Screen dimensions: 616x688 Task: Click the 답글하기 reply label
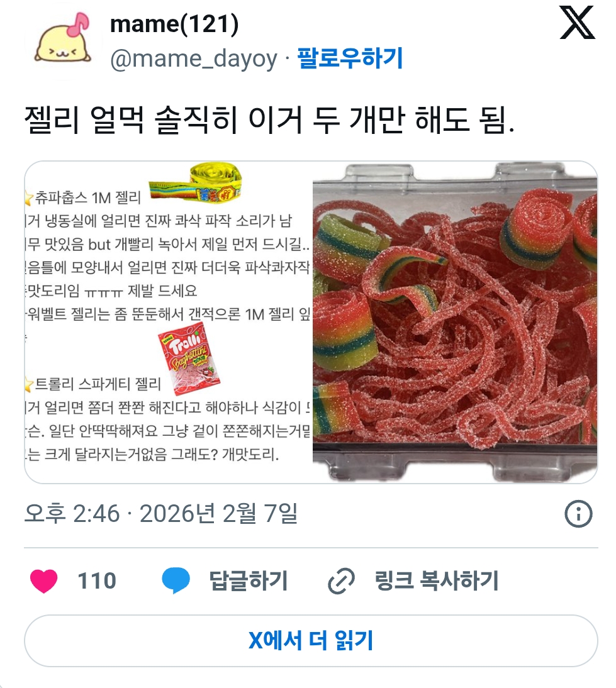(x=249, y=581)
